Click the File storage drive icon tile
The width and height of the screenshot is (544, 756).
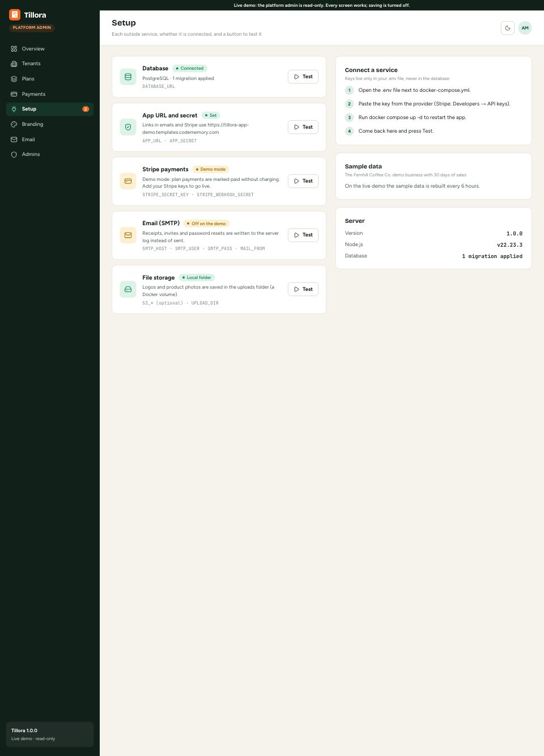point(128,289)
